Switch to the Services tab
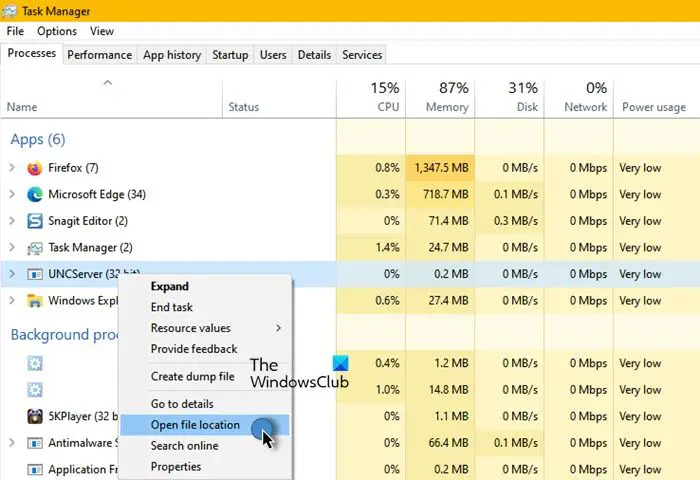Screen dimensions: 700x480 pyautogui.click(x=362, y=55)
